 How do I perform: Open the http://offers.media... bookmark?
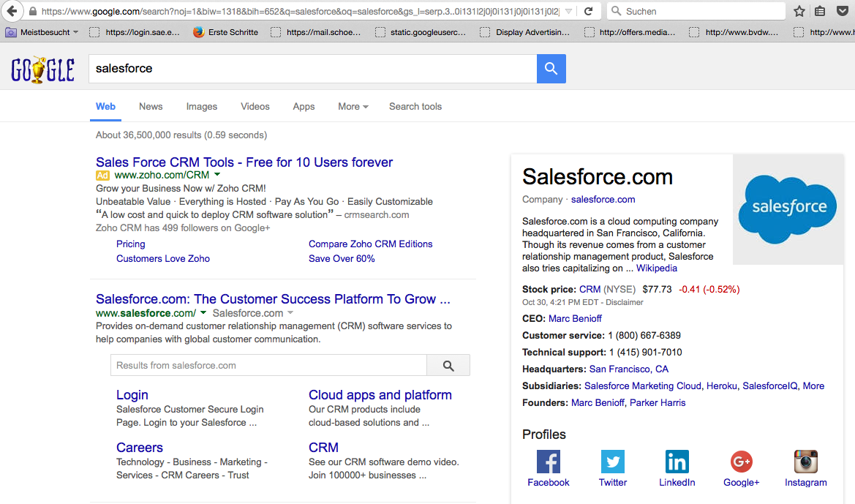coord(630,32)
